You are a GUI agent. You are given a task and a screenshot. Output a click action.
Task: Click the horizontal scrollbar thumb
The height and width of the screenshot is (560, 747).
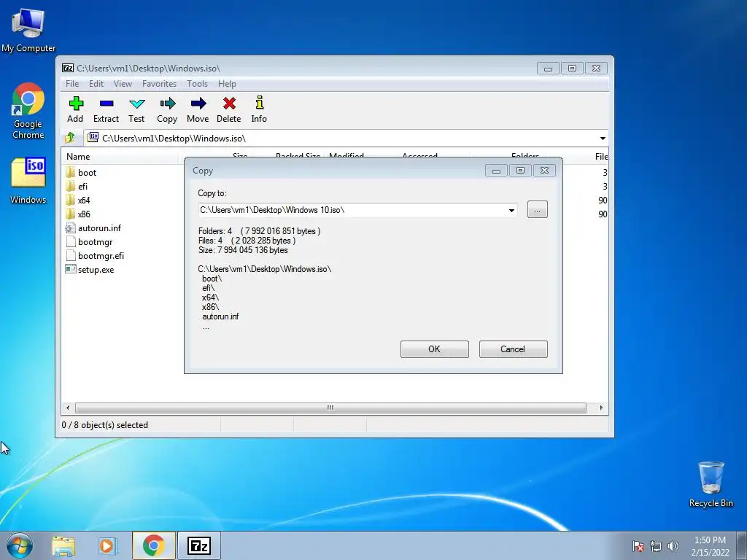click(x=330, y=408)
